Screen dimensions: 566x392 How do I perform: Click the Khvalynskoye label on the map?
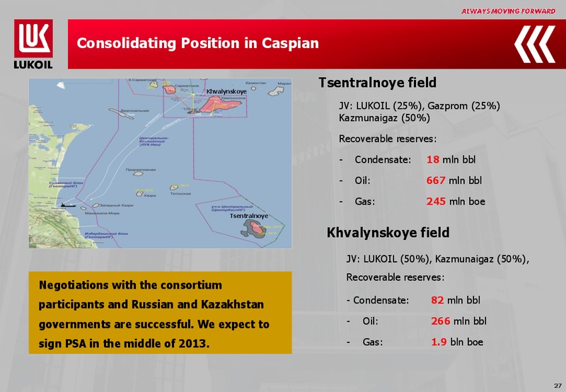click(x=226, y=92)
